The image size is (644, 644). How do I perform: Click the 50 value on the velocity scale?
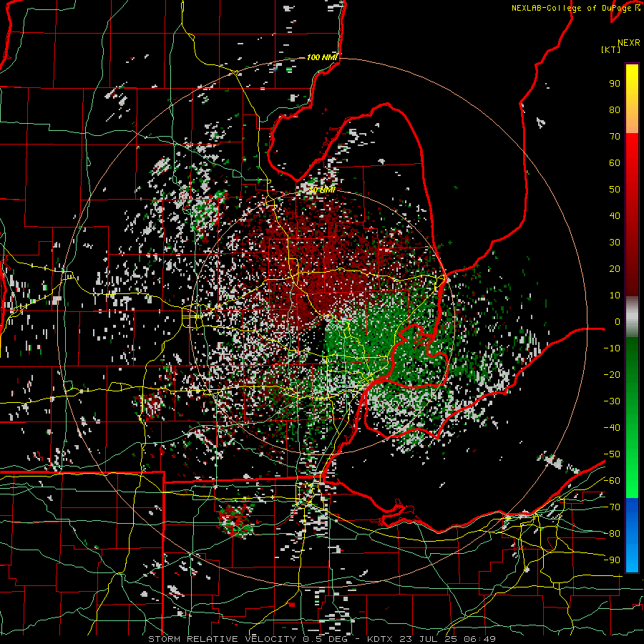[x=615, y=190]
